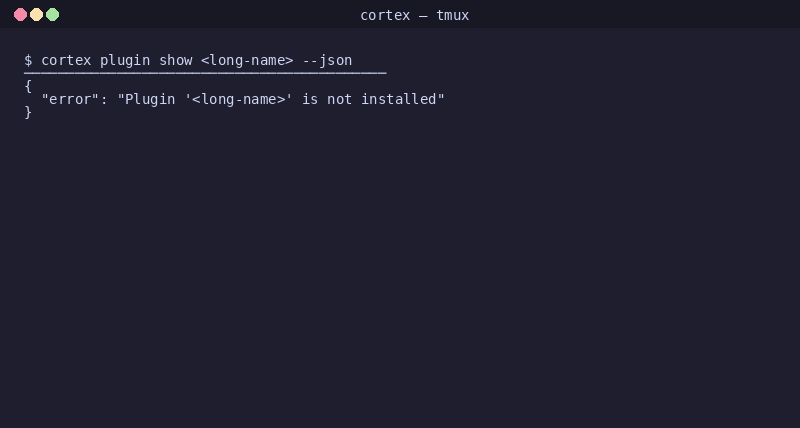Click the word "installed" in the error output
Viewport: 800px width, 428px height.
pyautogui.click(x=398, y=99)
